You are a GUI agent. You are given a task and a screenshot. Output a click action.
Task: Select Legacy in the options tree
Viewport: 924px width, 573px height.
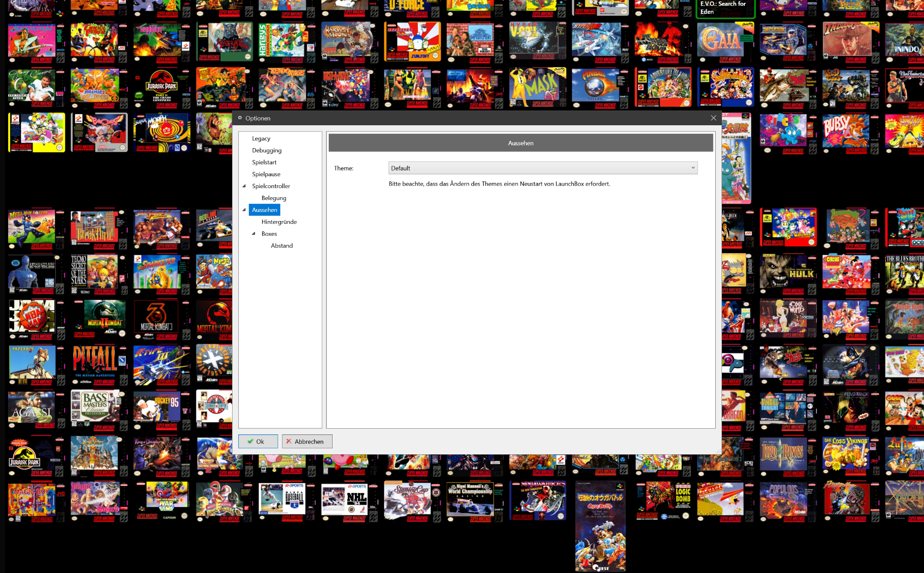click(261, 139)
